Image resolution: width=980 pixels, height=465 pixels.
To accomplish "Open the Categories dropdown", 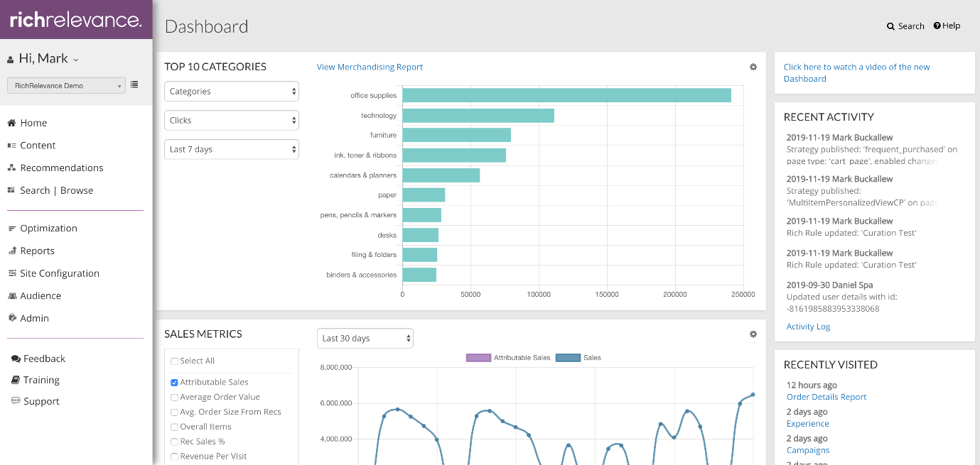I will [232, 92].
